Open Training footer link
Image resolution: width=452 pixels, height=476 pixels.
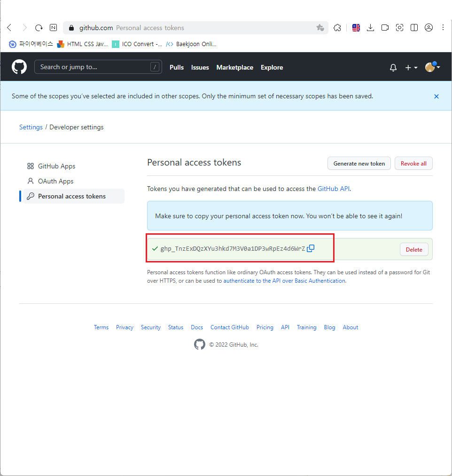coord(306,327)
